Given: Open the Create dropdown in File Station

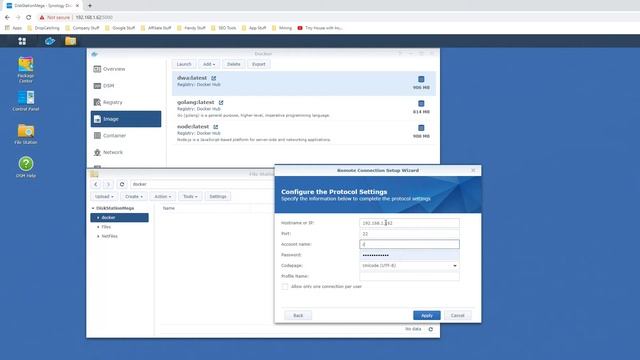Looking at the screenshot, I should click(133, 197).
